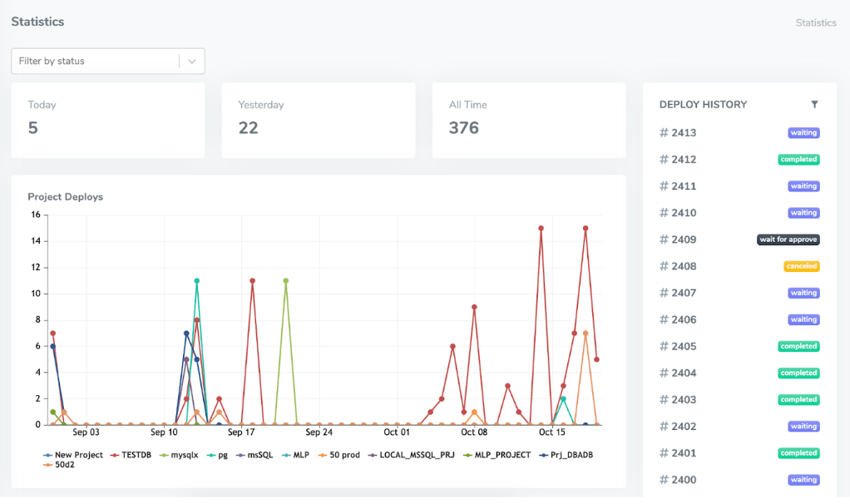Image resolution: width=850 pixels, height=504 pixels.
Task: Open deploy #2413 from history
Action: tap(678, 133)
